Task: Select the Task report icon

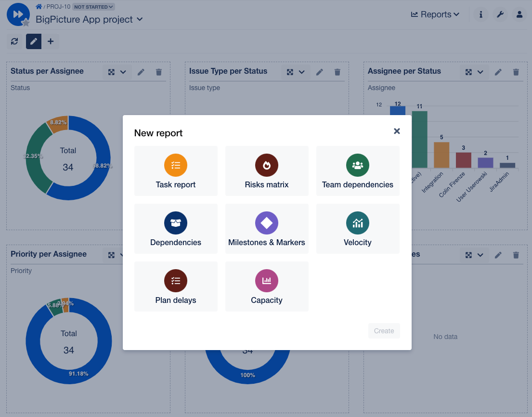Action: pyautogui.click(x=175, y=165)
